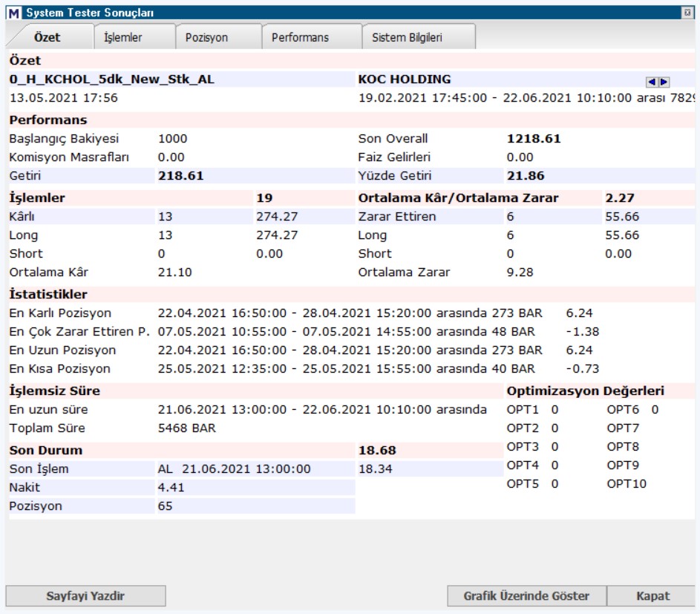Click Yüzde Getiri value 21.86
700x614 pixels.
pyautogui.click(x=526, y=175)
